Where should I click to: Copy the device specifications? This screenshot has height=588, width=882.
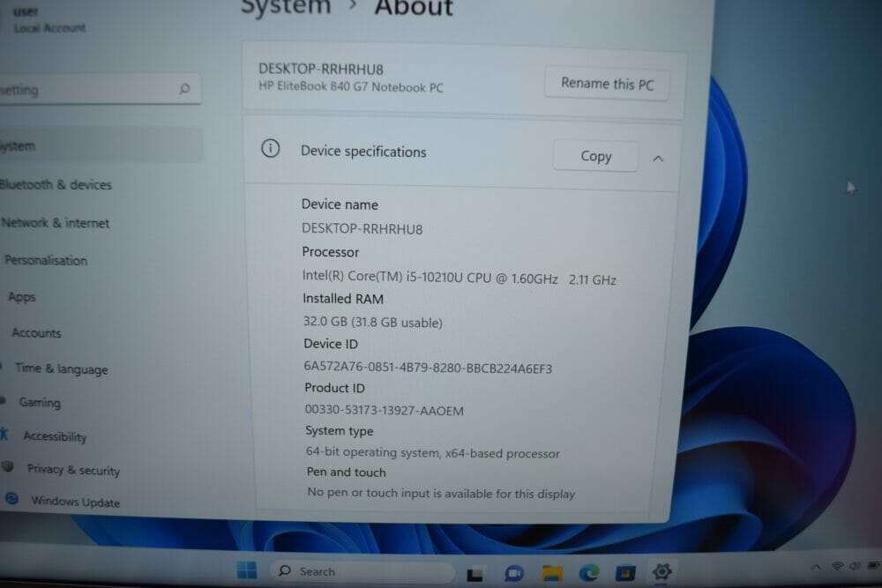click(x=595, y=156)
